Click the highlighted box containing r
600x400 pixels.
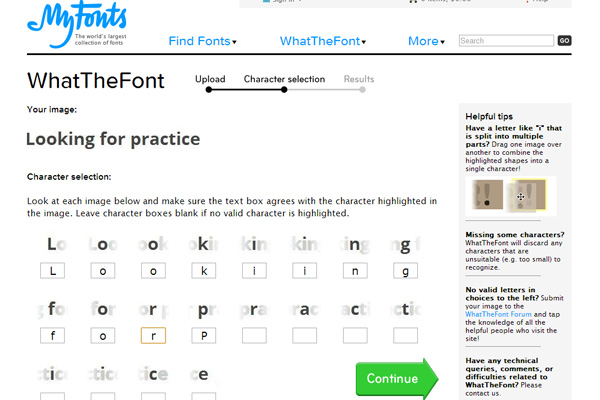click(153, 336)
